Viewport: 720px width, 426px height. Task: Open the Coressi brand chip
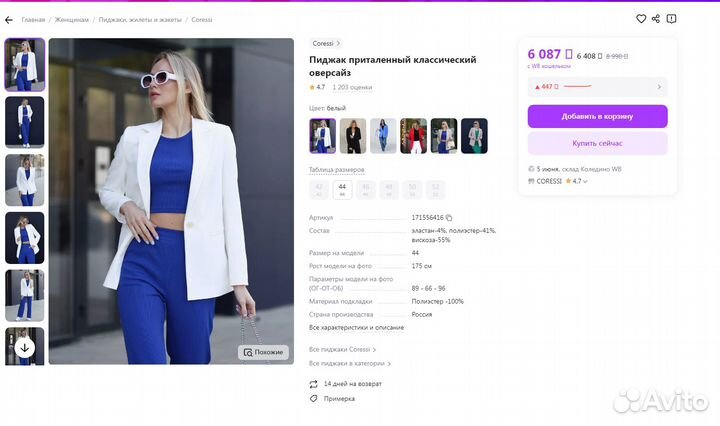(325, 44)
